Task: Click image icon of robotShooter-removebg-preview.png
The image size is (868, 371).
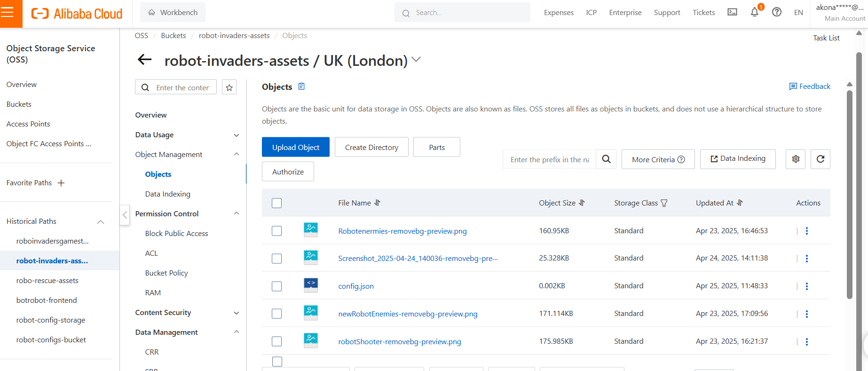Action: pyautogui.click(x=311, y=341)
